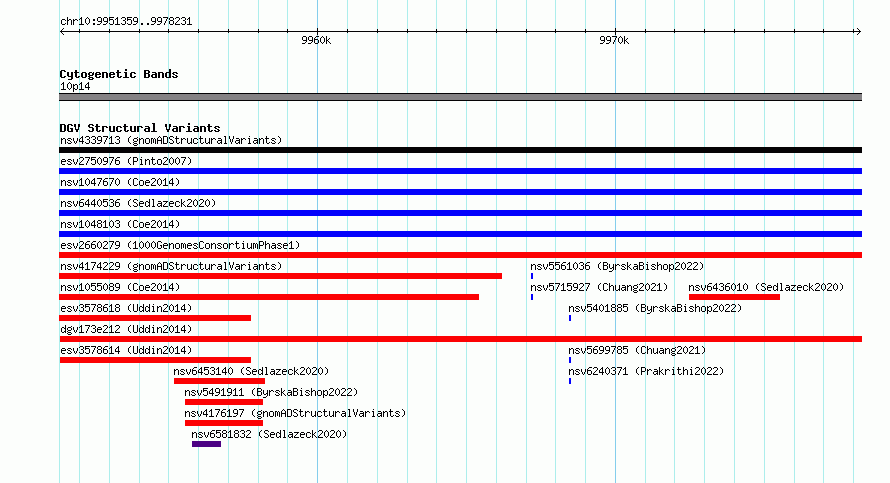This screenshot has width=890, height=483.
Task: Open nsv1055089 (Coe2014) label
Action: pyautogui.click(x=120, y=287)
